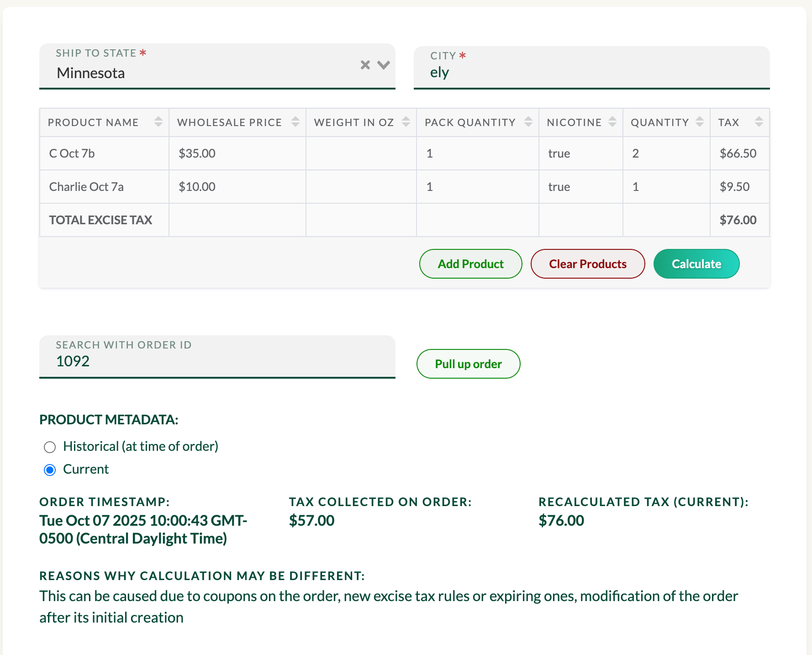Expand the Ship To State dropdown
Screen dimensions: 812x655
384,65
